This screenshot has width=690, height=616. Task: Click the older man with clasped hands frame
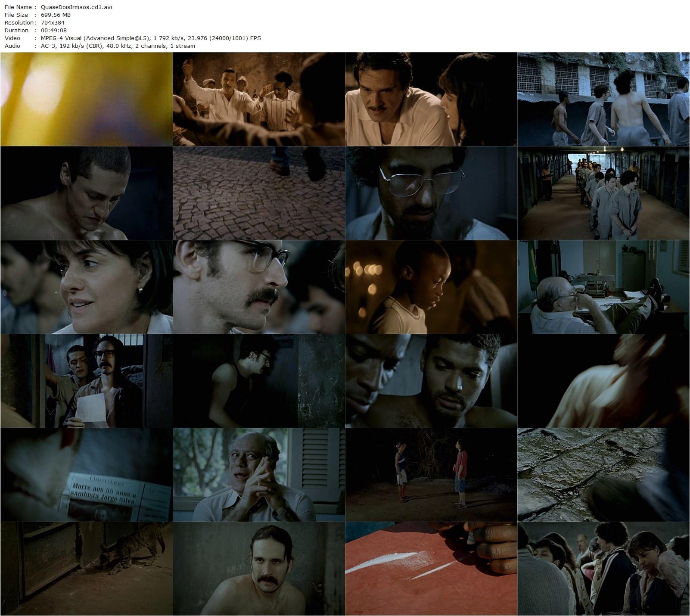(258, 475)
